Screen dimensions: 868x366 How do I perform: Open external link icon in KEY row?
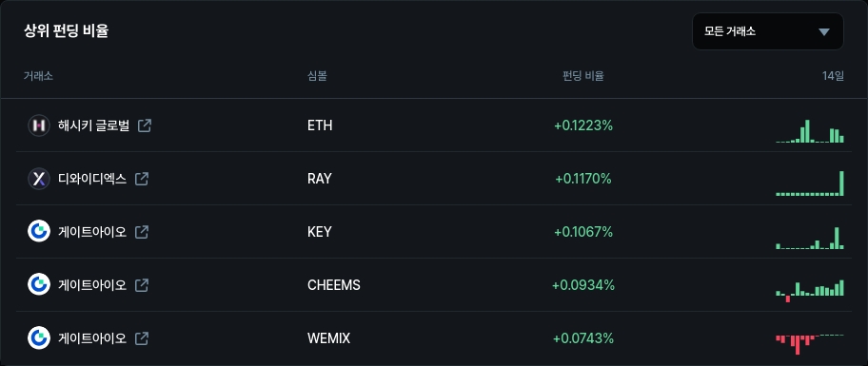point(142,232)
